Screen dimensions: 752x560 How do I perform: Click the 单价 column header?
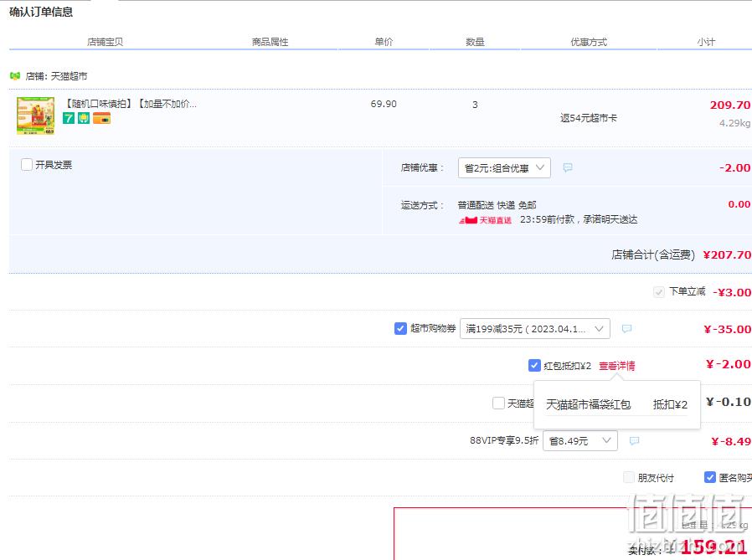(384, 42)
